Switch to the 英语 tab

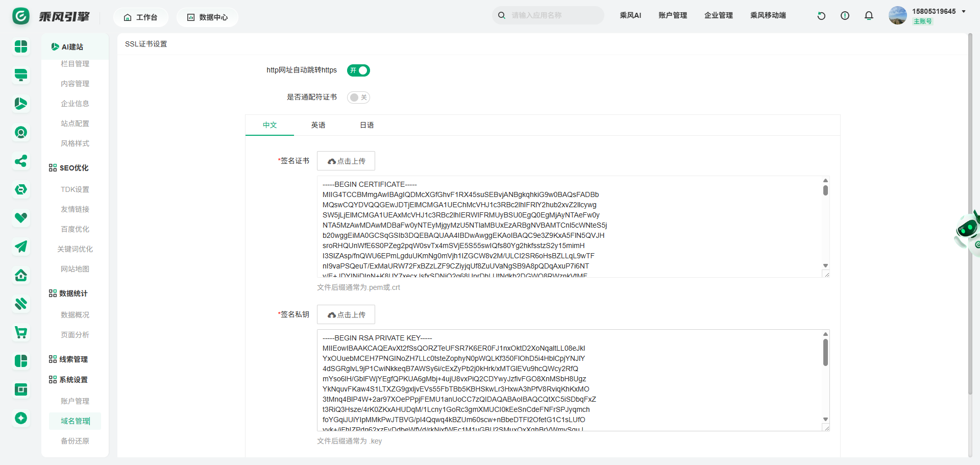318,125
